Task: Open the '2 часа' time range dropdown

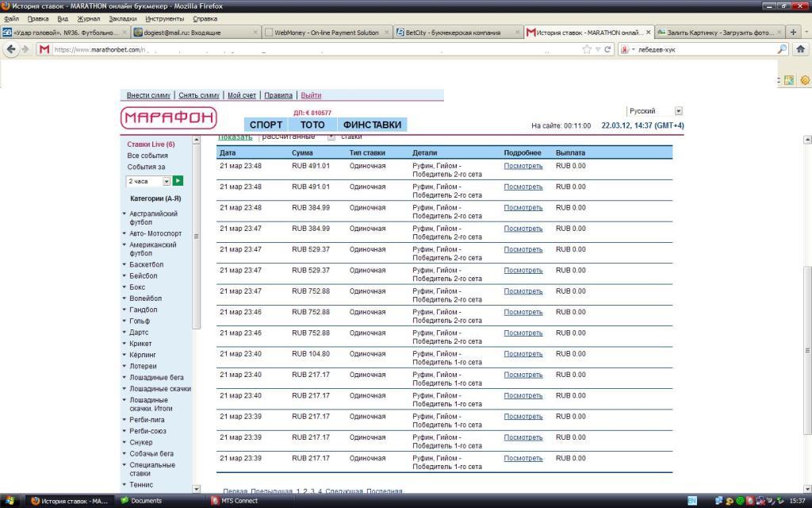Action: 167,181
